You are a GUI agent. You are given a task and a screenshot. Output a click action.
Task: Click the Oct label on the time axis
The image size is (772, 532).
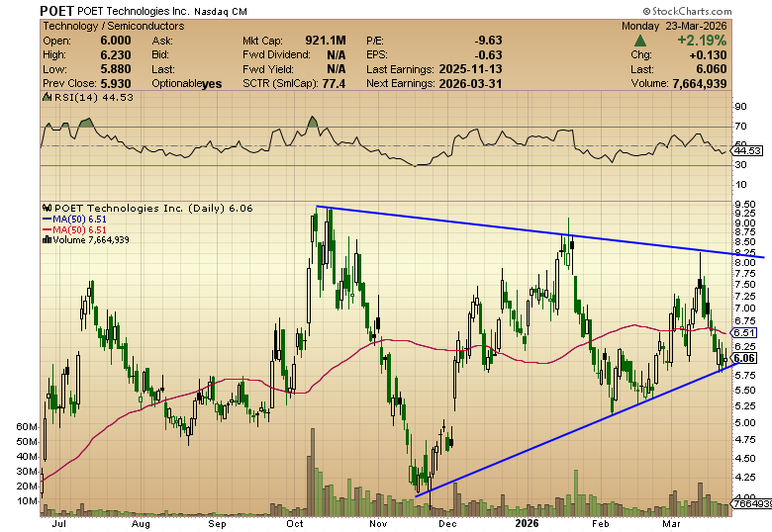pyautogui.click(x=294, y=524)
